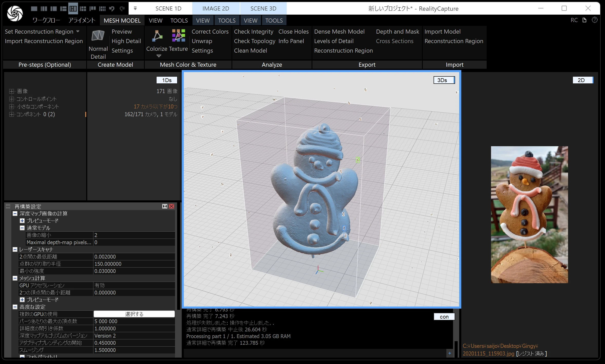This screenshot has height=364, width=605.
Task: Click the Colorize icon
Action: coord(157,36)
